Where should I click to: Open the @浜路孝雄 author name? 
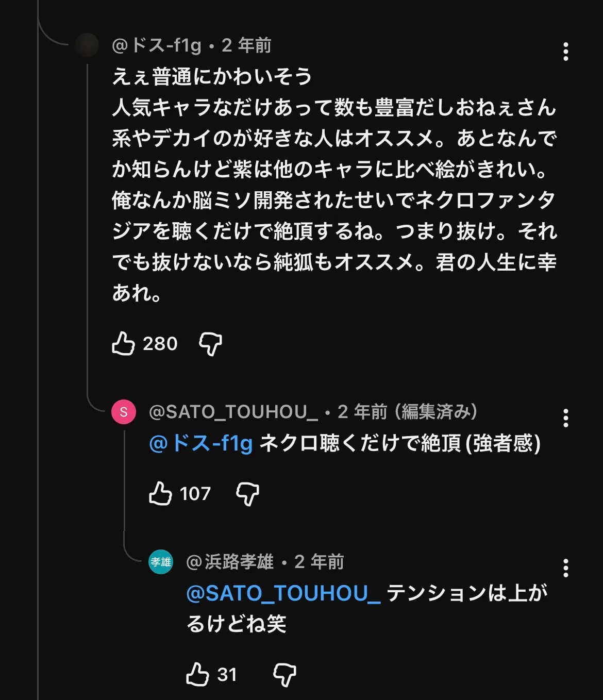[x=230, y=562]
